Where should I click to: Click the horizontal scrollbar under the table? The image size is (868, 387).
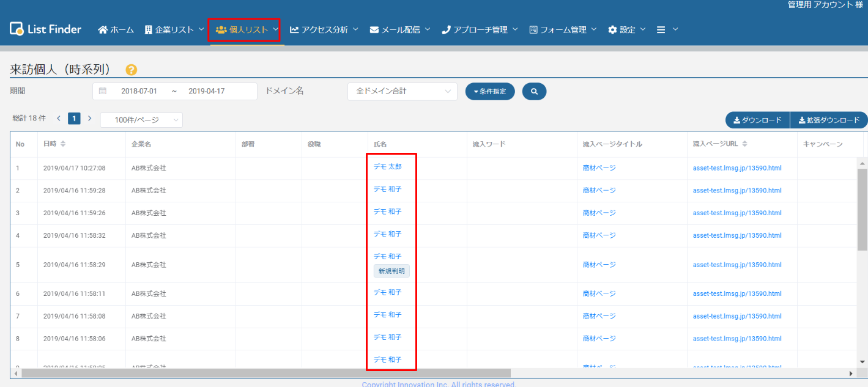tap(266, 373)
